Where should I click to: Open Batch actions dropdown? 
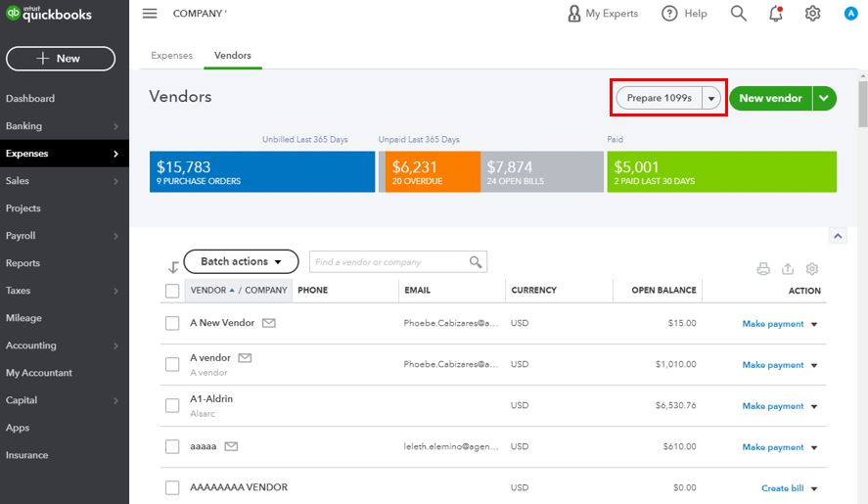click(241, 261)
